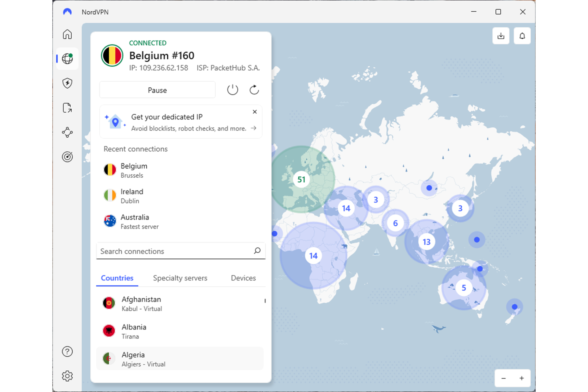The height and width of the screenshot is (392, 588).
Task: Open the Home sidebar icon
Action: (67, 34)
